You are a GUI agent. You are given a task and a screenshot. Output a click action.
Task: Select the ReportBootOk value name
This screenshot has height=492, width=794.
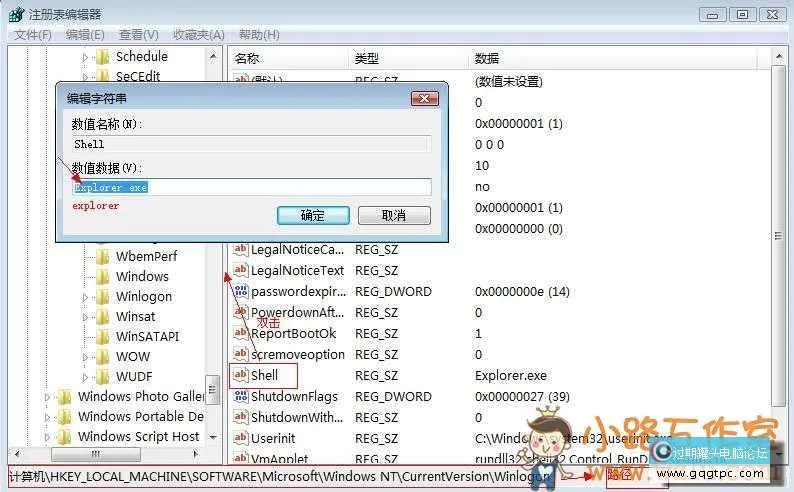[294, 334]
